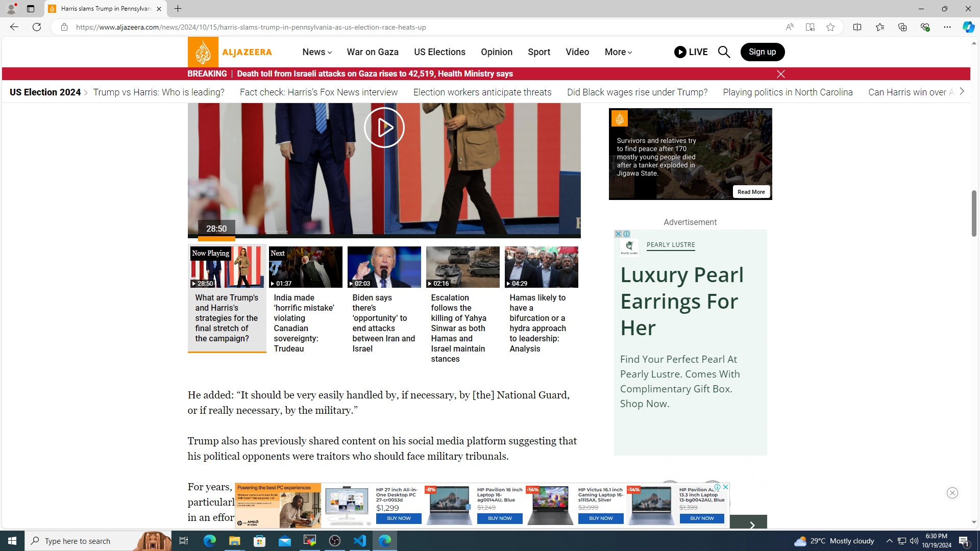
Task: Open a new browser tab
Action: pyautogui.click(x=178, y=9)
